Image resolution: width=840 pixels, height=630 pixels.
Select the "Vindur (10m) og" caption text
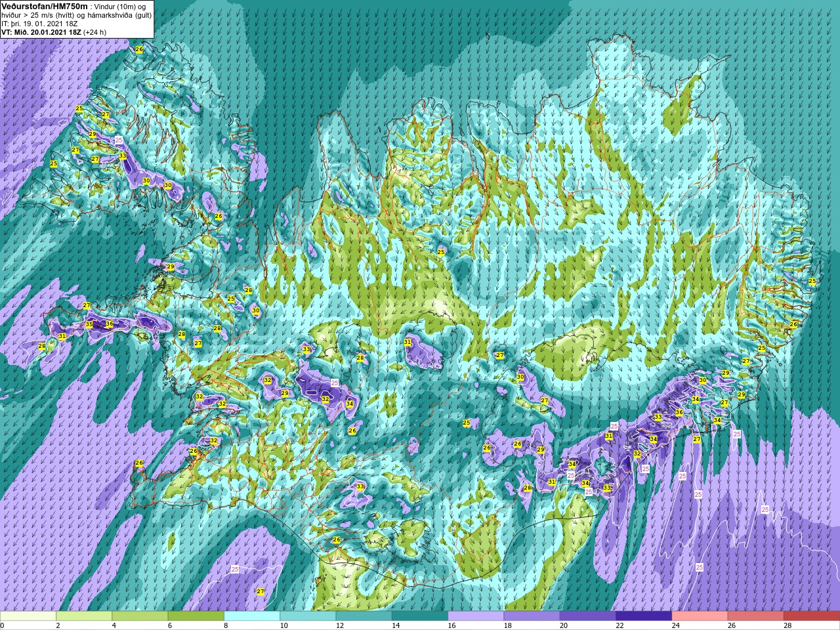pos(121,7)
